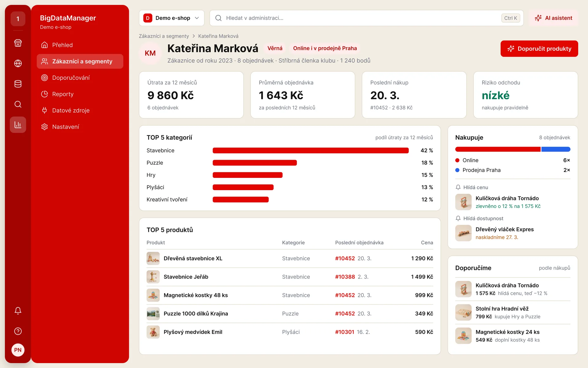Click the Puzzle 1000 dílků Krajina thumbnail

point(153,314)
